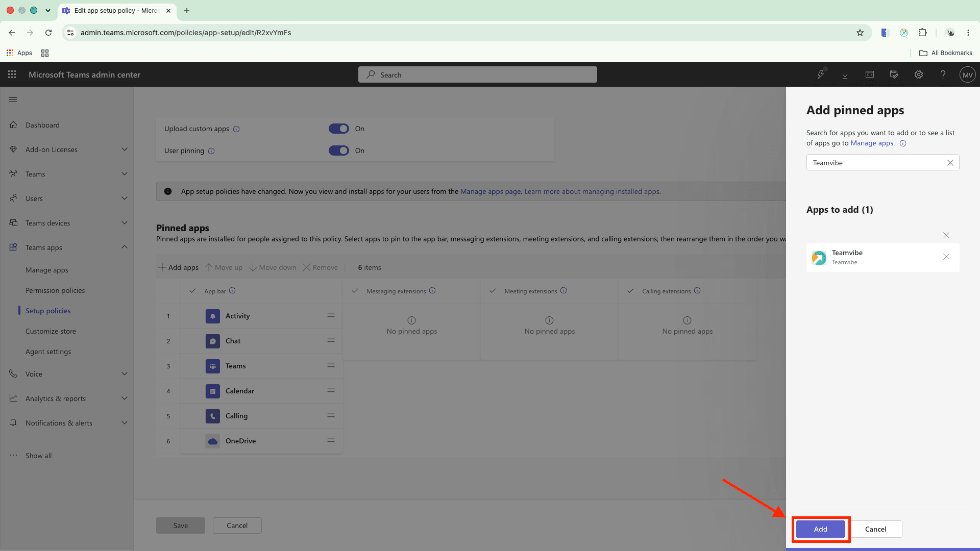Screen dimensions: 980x551
Task: Click the User pinning info icon
Action: click(211, 151)
